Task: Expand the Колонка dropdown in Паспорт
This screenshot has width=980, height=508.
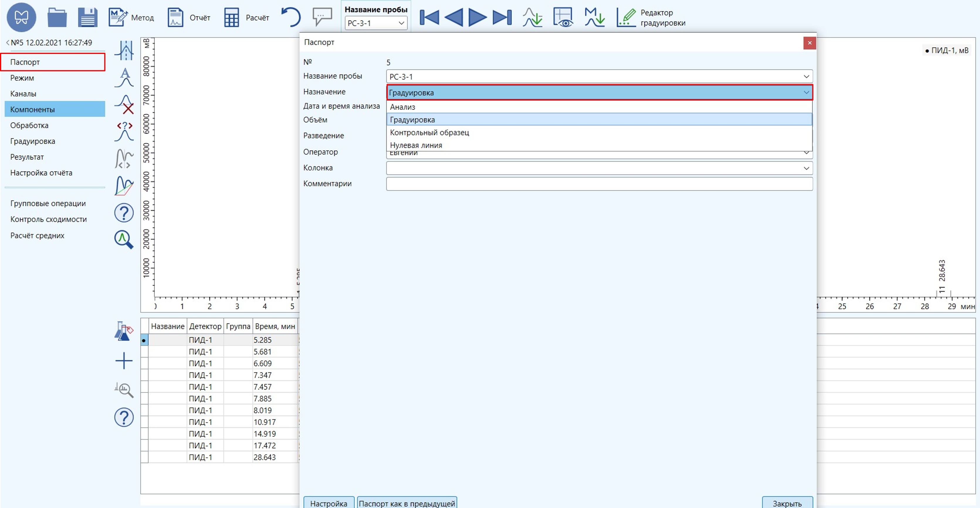Action: point(806,168)
